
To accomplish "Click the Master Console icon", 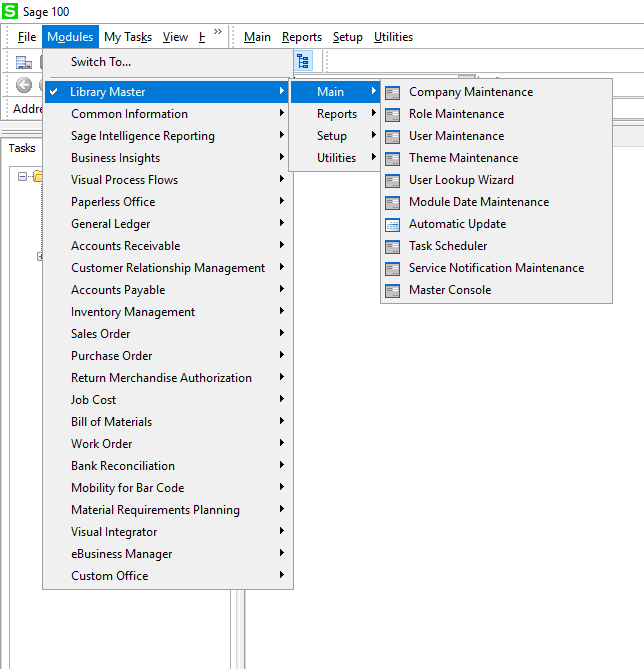I will [x=392, y=291].
